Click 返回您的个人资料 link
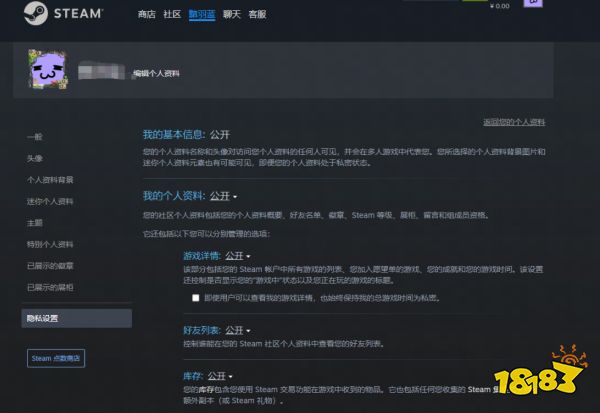 (x=514, y=122)
